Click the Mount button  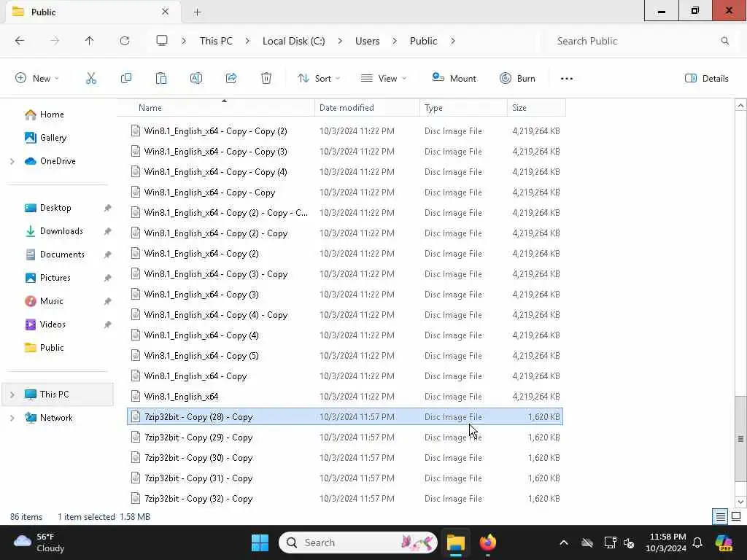click(x=454, y=79)
